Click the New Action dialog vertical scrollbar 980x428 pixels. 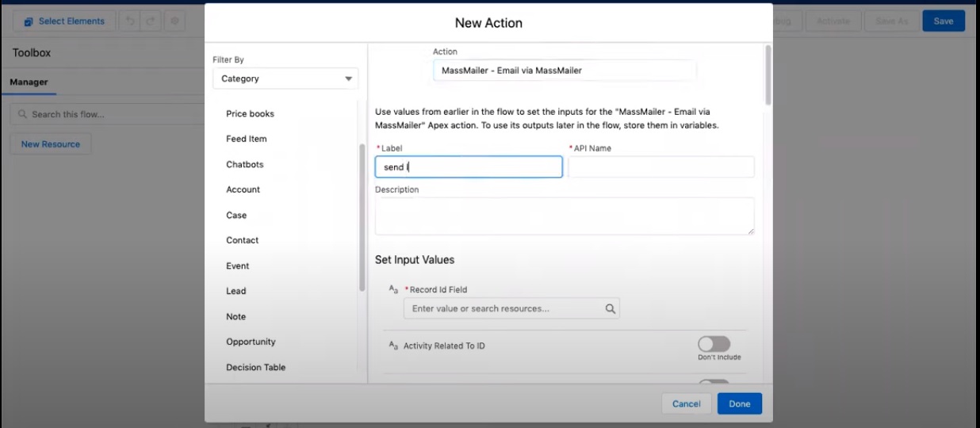(x=768, y=75)
